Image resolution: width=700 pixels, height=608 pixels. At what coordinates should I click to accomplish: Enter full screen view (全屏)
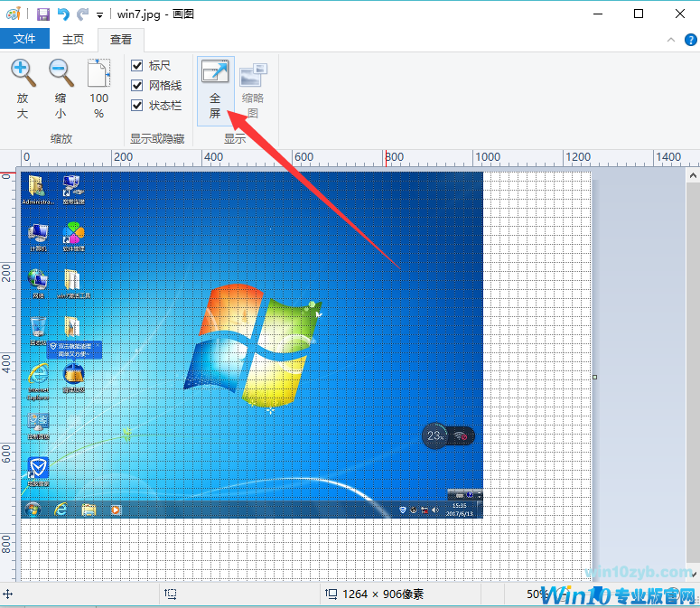pos(215,89)
